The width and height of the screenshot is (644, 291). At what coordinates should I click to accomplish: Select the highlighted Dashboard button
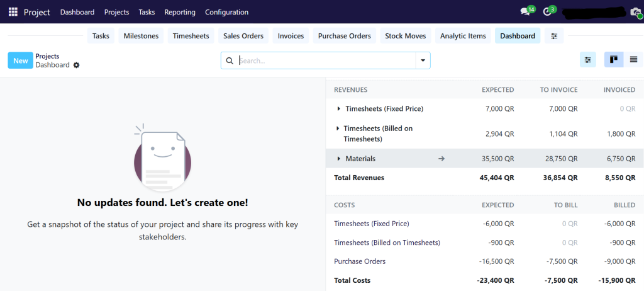(518, 36)
